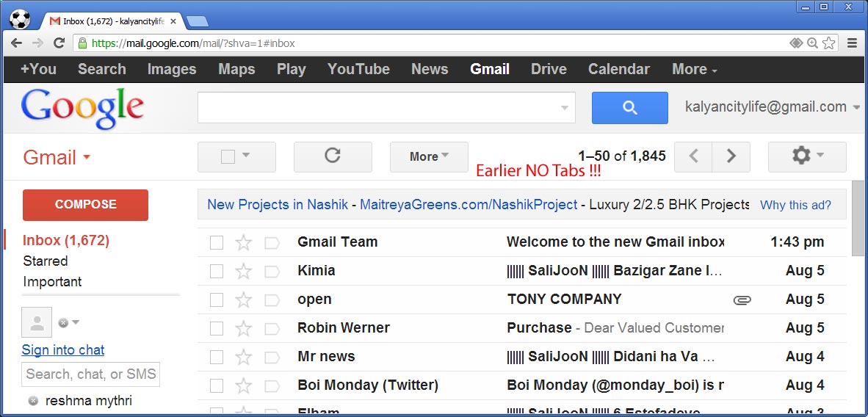Tick the checkbox for the open message
This screenshot has width=868, height=417.
(x=217, y=300)
